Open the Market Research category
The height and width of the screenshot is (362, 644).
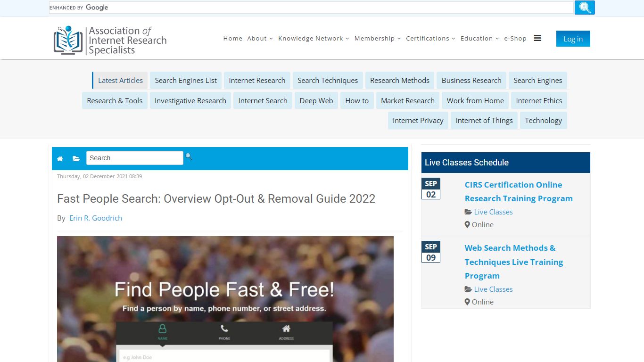tap(408, 100)
